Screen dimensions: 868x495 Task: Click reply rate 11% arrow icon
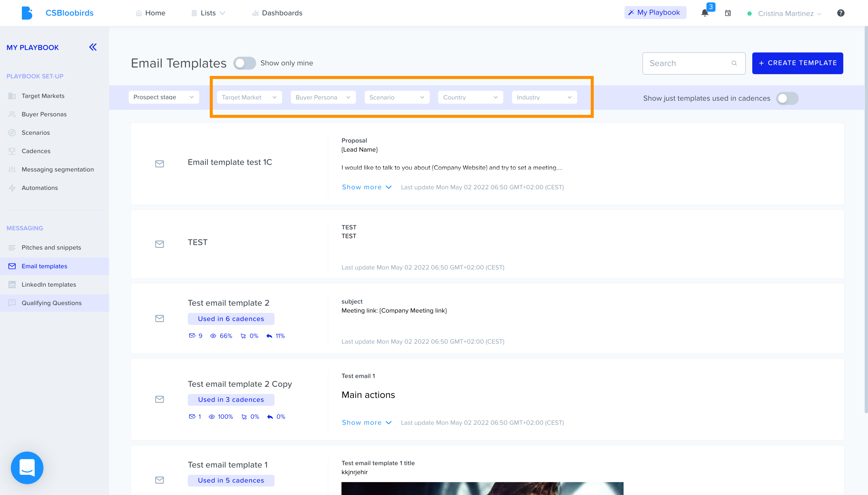(269, 336)
